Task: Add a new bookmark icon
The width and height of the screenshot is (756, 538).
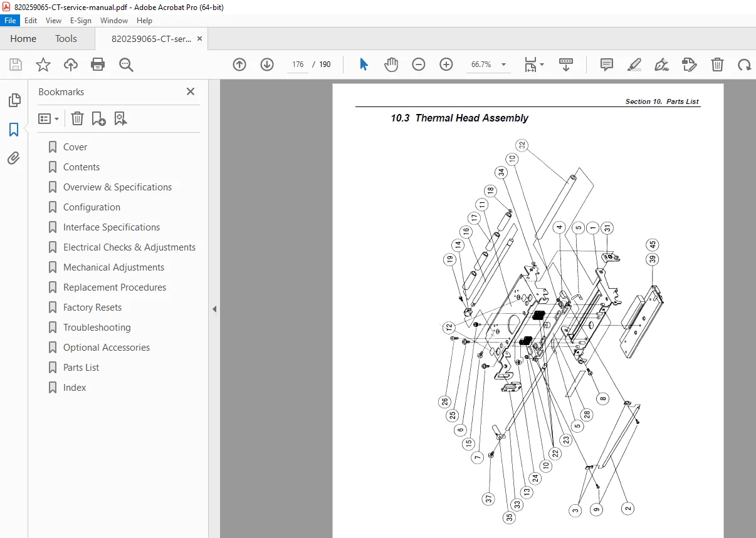Action: 98,118
